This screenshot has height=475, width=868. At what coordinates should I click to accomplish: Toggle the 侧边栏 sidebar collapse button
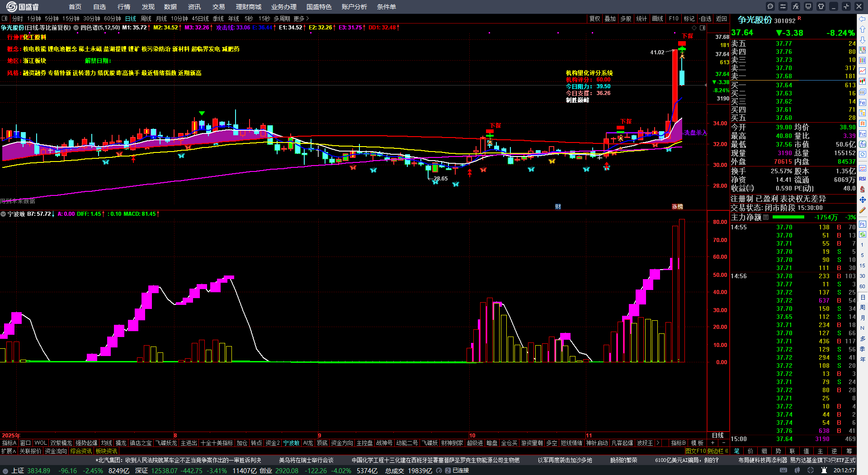[717, 451]
